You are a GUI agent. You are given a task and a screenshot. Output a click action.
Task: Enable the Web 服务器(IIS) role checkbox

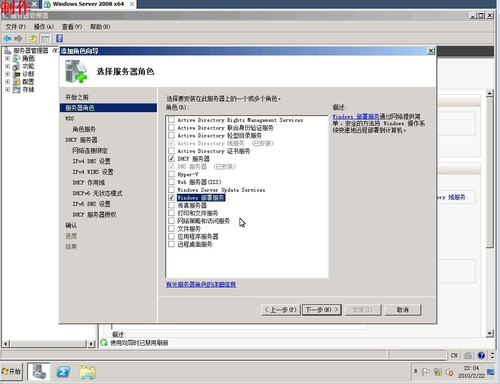pyautogui.click(x=171, y=182)
